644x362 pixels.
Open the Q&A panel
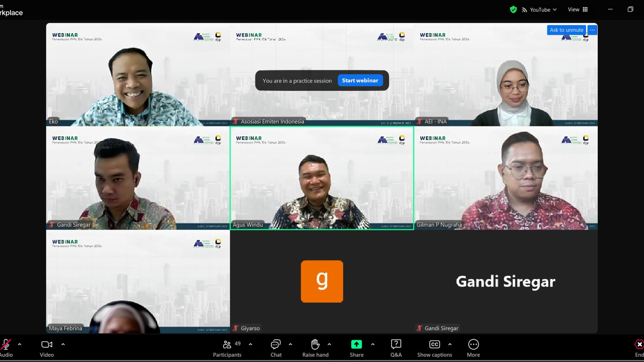(396, 348)
